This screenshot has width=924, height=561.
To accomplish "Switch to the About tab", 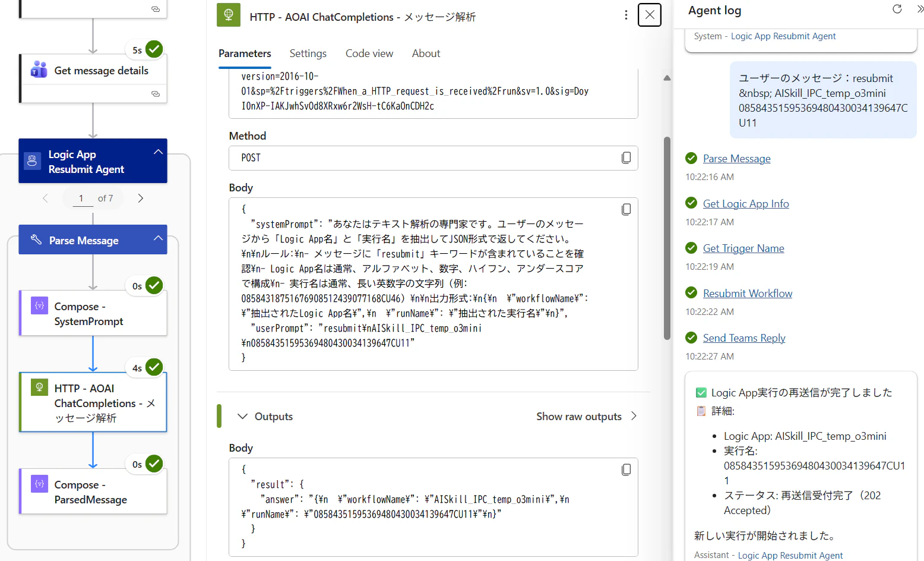I will (x=426, y=53).
